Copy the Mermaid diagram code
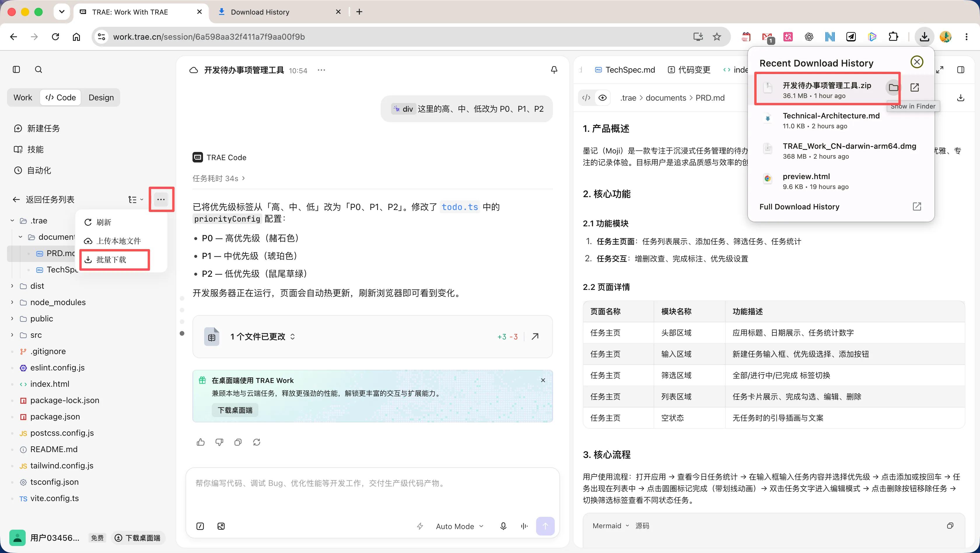The width and height of the screenshot is (980, 553). 950,526
